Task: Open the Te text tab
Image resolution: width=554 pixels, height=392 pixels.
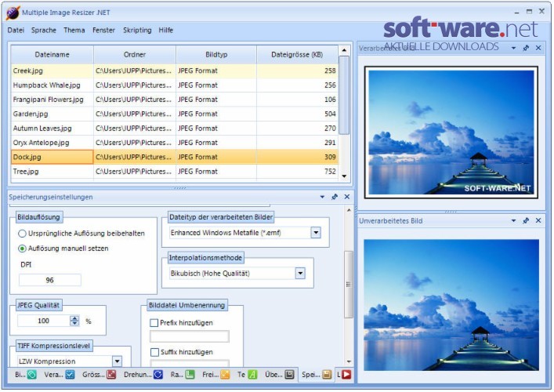Action: click(x=247, y=374)
